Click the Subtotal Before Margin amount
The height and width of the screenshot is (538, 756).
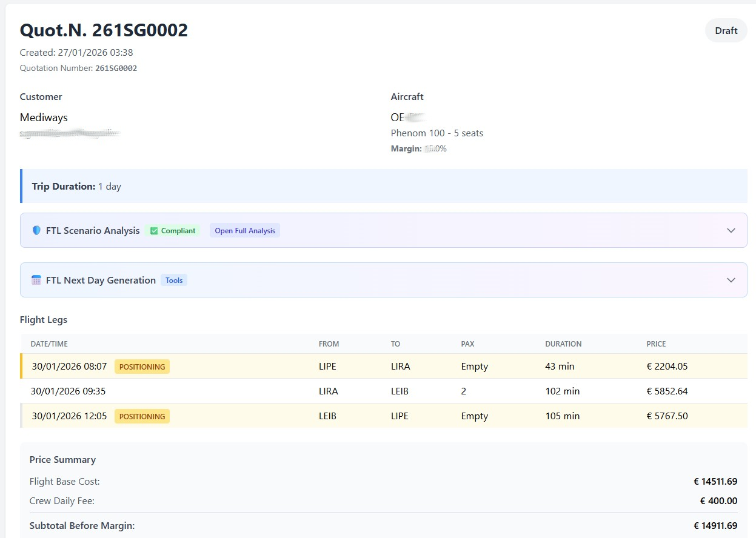tap(715, 526)
